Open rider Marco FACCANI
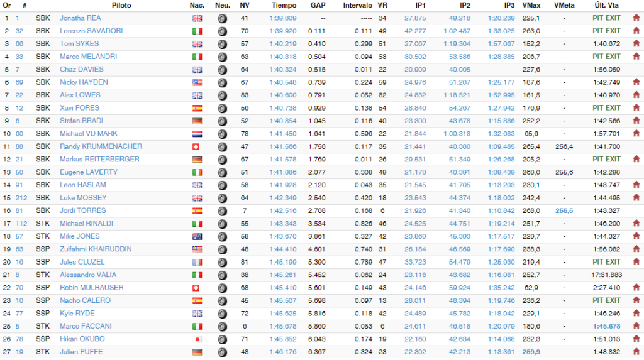 click(x=86, y=326)
